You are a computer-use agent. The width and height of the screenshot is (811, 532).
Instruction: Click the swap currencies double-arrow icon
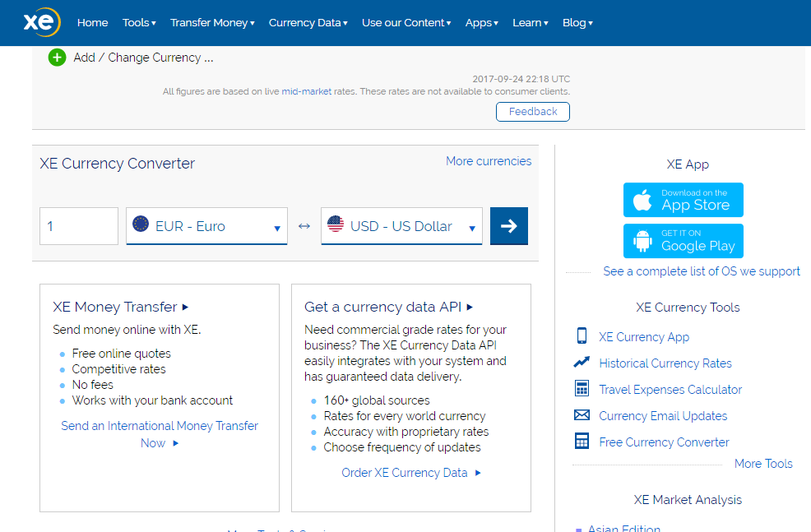point(304,226)
